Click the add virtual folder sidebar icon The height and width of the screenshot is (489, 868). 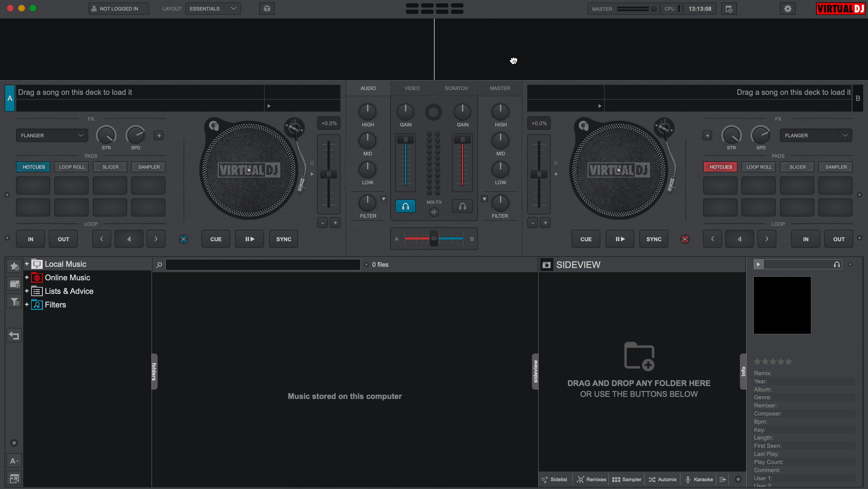tap(14, 284)
